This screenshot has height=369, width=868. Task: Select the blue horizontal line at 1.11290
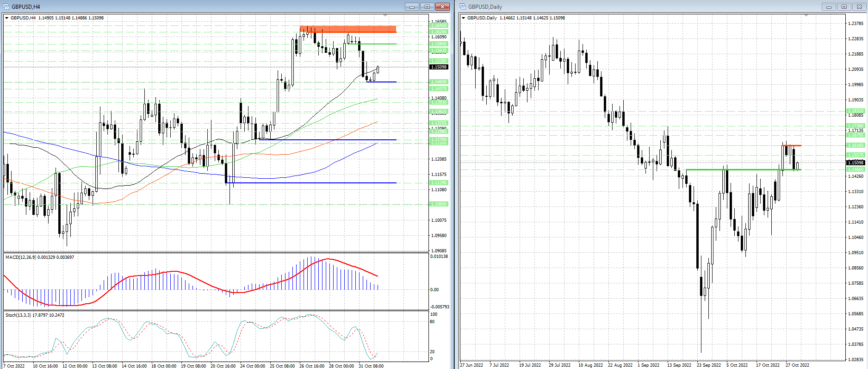point(315,183)
